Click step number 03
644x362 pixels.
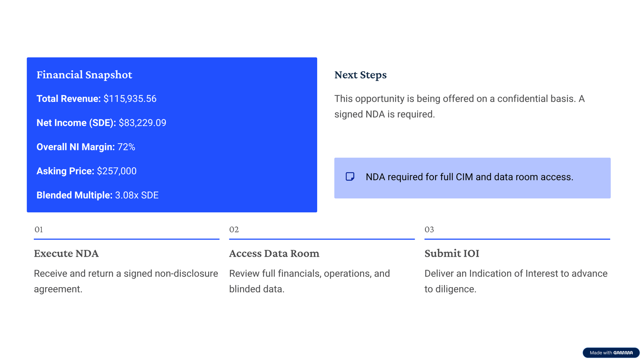coord(429,230)
